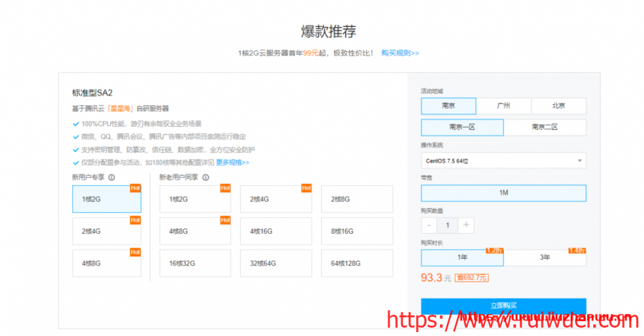Viewport: 644px width, 336px height.
Task: Pick the 64核128G configuration card
Action: tap(357, 263)
